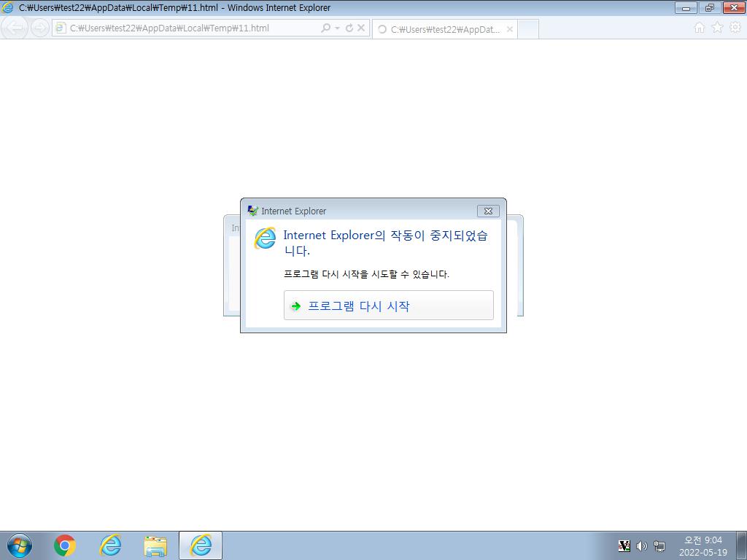This screenshot has width=747, height=560.
Task: Open Windows Explorer from the taskbar
Action: point(155,546)
